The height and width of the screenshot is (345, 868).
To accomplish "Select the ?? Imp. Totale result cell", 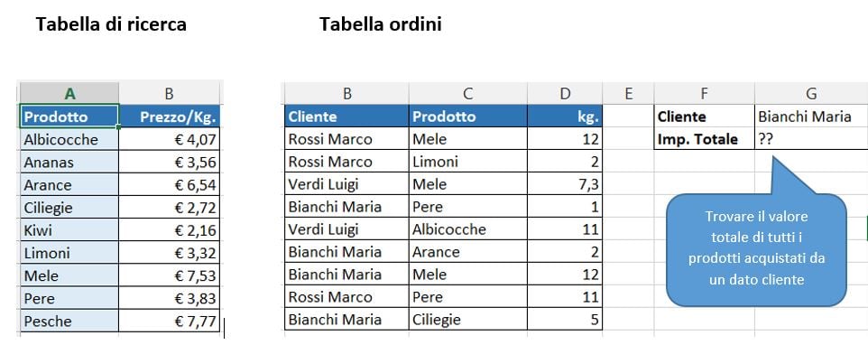I will [x=811, y=139].
